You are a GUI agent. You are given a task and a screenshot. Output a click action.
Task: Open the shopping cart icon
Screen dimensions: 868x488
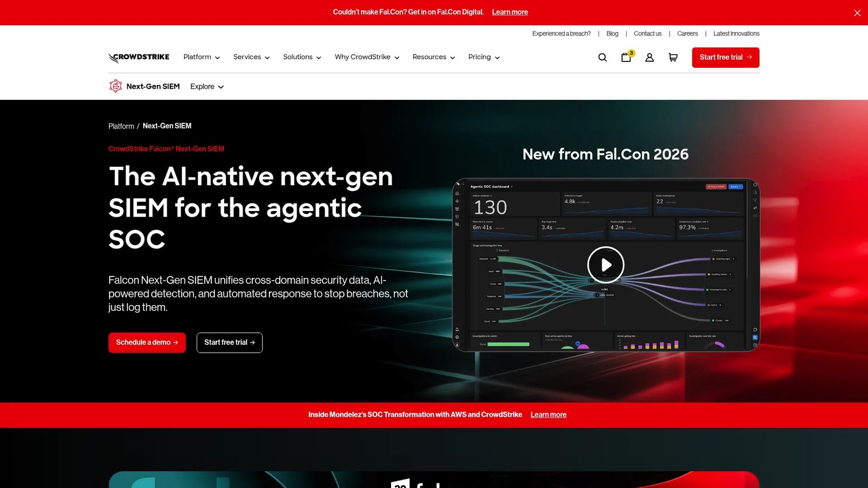(673, 57)
